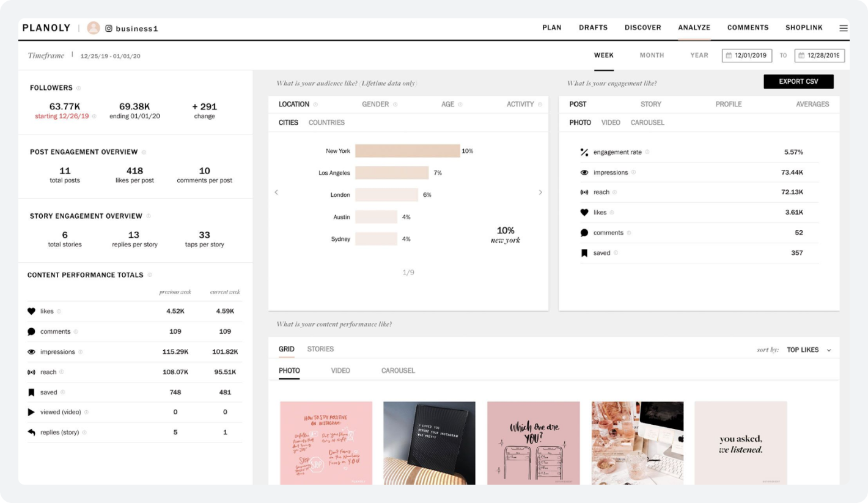Show Video engagement stats
Viewport: 868px width, 503px height.
[611, 123]
